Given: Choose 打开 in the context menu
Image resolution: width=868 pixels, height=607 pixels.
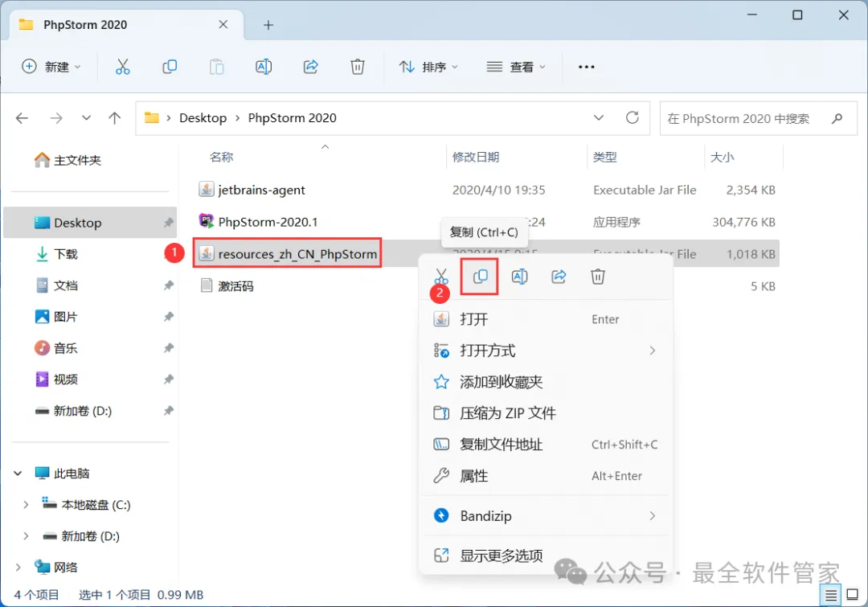Looking at the screenshot, I should point(546,319).
